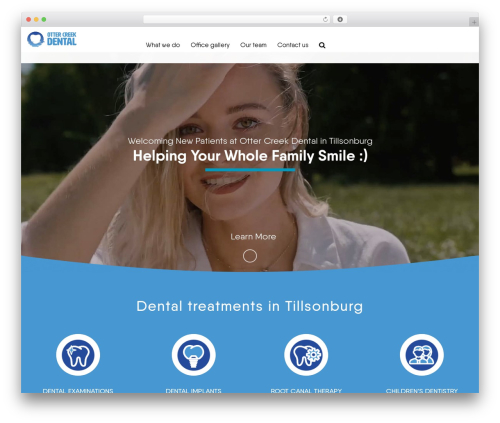Viewport: 500px width, 423px height.
Task: Click the circle scroll-down indicator under Learn More
Action: [x=250, y=256]
